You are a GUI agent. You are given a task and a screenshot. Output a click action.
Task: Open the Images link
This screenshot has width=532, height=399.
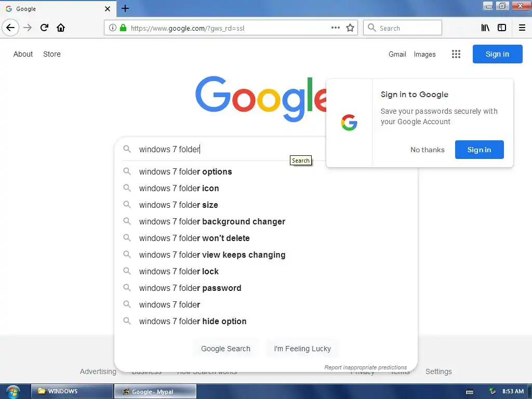pos(424,54)
